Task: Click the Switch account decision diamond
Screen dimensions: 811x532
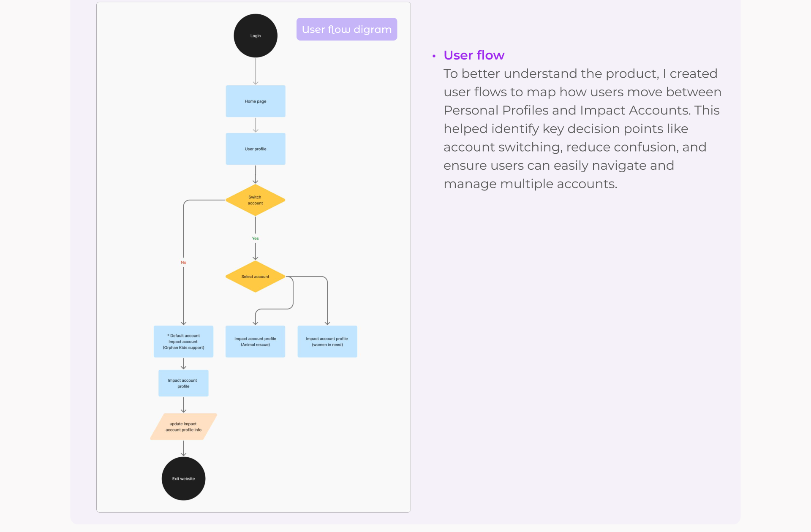Action: [255, 200]
